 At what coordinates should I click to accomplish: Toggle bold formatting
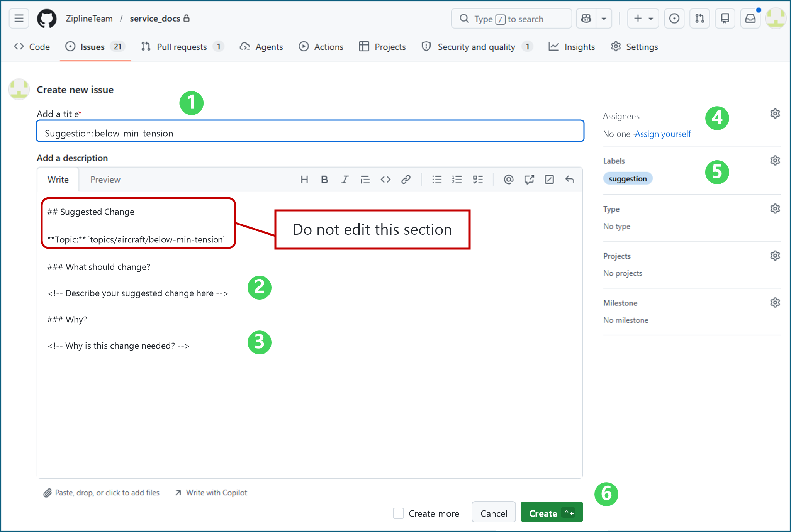(324, 180)
